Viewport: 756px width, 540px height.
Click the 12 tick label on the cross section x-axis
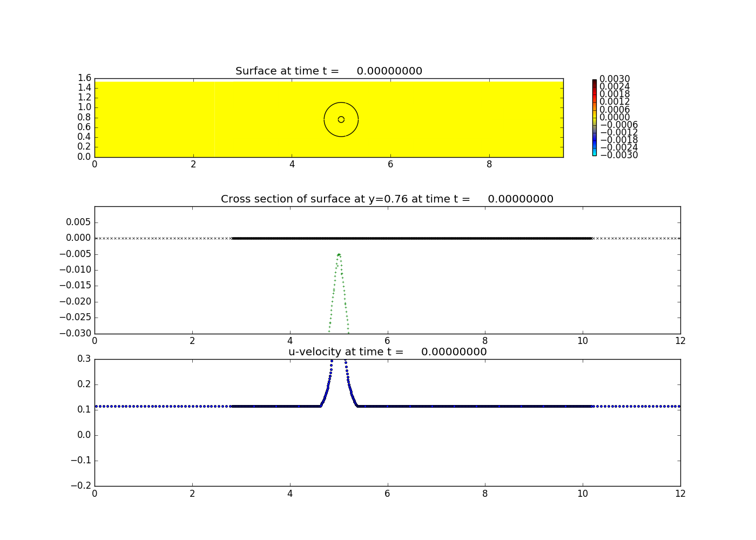pyautogui.click(x=680, y=341)
